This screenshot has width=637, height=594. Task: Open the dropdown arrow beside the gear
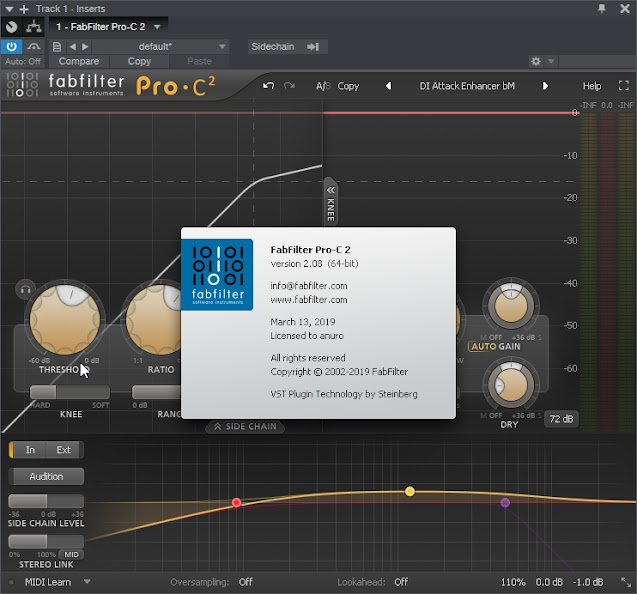(551, 61)
